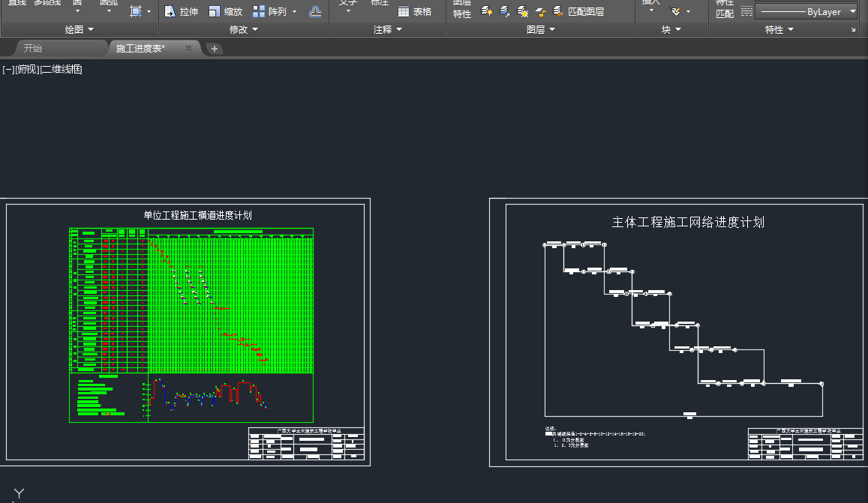The height and width of the screenshot is (503, 868).
Task: Click the unlock layer icon
Action: tap(540, 11)
